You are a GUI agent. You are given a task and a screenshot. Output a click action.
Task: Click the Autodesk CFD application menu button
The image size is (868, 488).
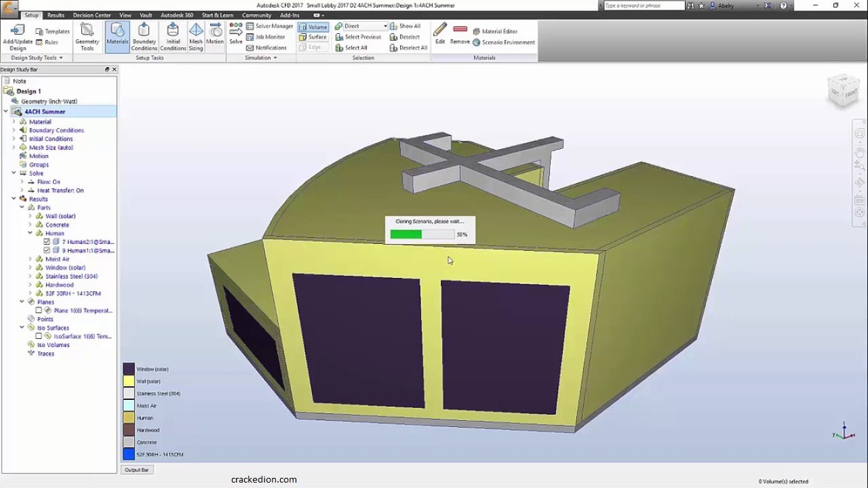coord(9,9)
